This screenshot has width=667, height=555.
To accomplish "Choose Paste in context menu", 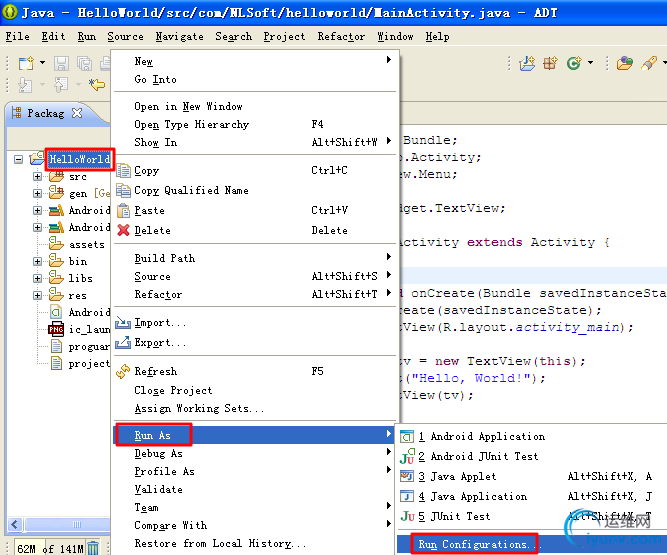I will click(x=255, y=211).
